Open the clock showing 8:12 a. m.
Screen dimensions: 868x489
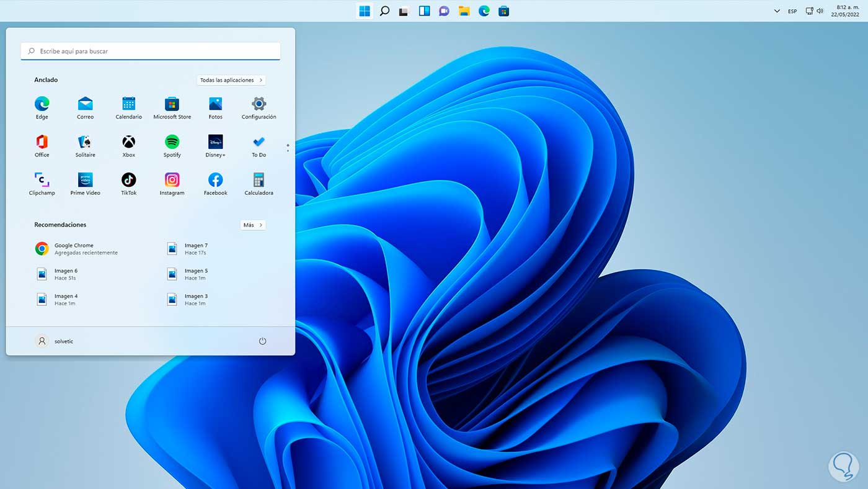point(846,11)
